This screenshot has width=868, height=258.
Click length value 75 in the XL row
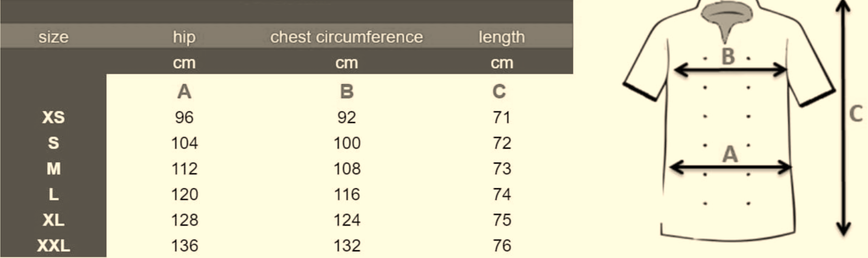[502, 220]
